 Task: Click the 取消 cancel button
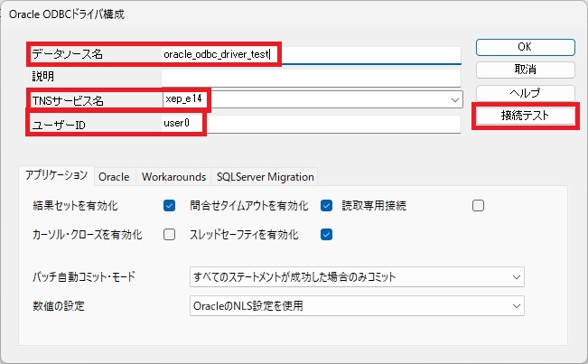[x=525, y=70]
